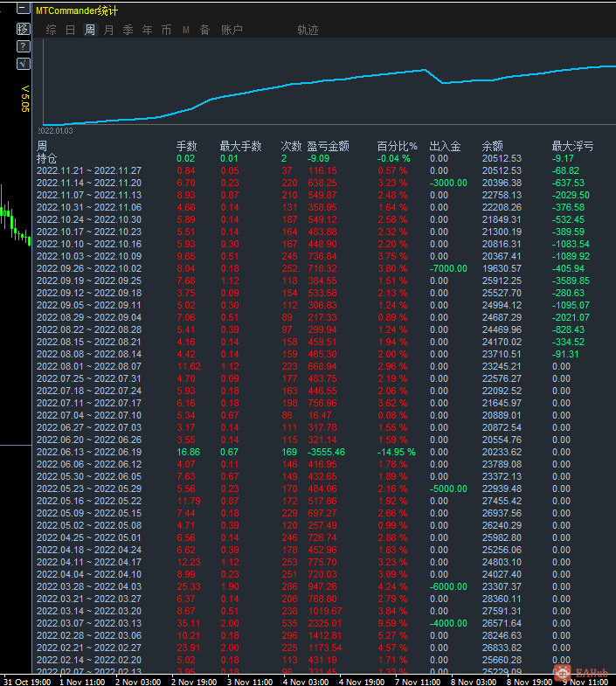Image resolution: width=616 pixels, height=686 pixels.
Task: Select the 周 weekly tab
Action: point(90,30)
